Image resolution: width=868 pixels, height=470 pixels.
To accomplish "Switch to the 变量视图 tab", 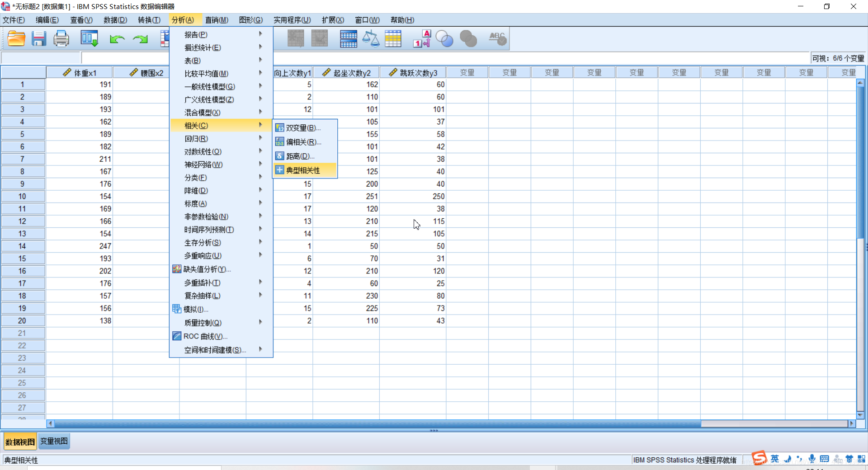I will 54,441.
